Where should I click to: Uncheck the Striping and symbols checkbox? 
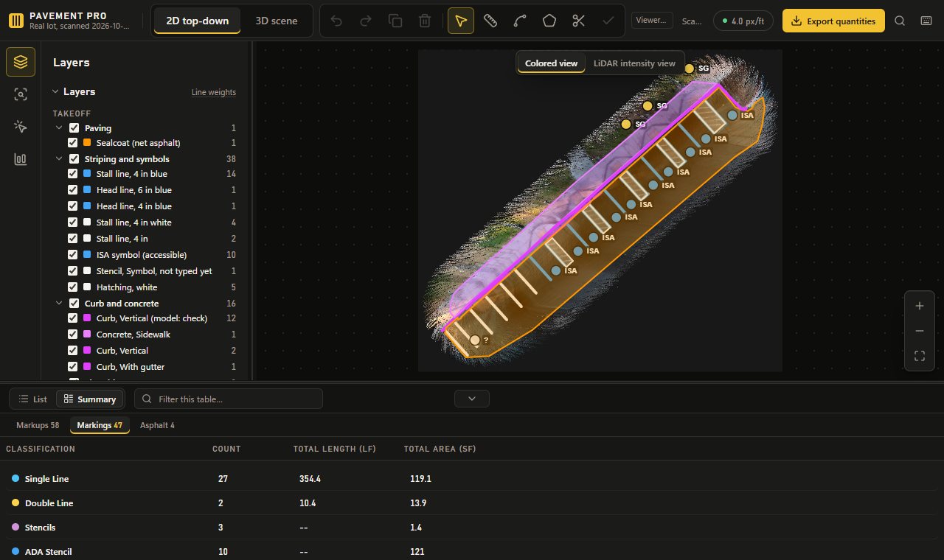pos(74,159)
